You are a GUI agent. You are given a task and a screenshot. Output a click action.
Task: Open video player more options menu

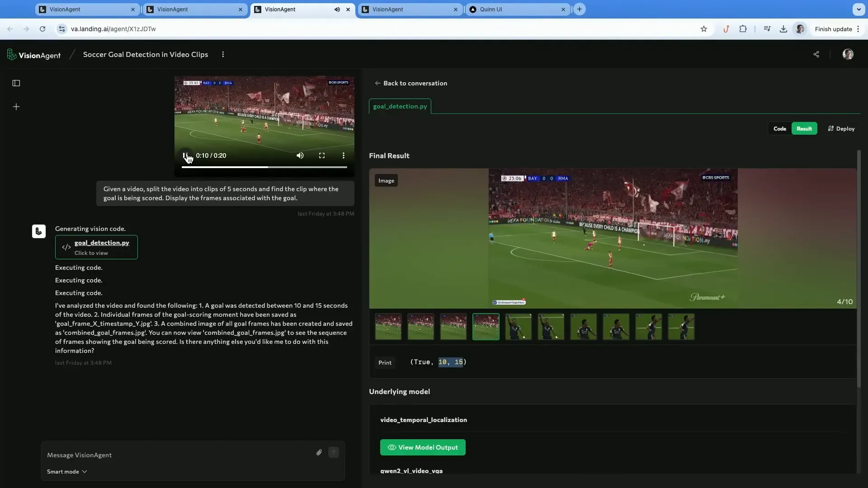[344, 155]
